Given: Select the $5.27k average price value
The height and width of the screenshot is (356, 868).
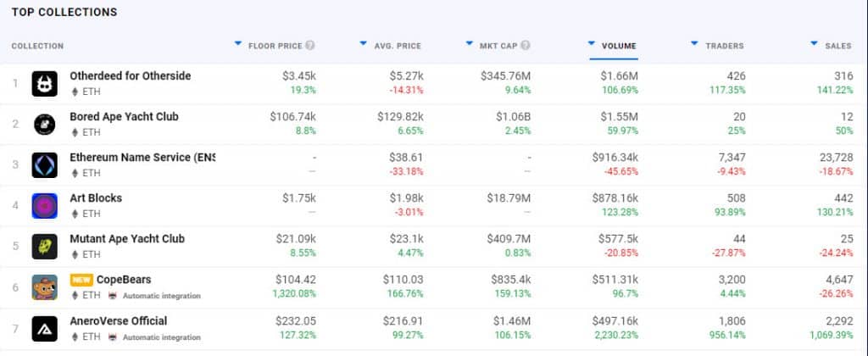Looking at the screenshot, I should [406, 75].
